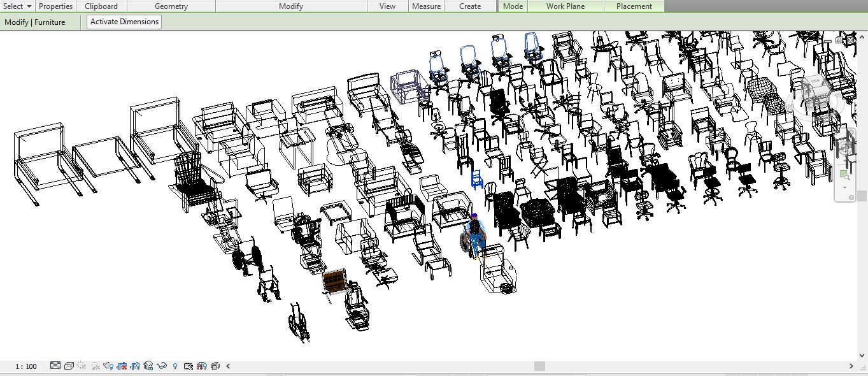Click the Visual Style cube icon
Viewport: 868px width, 376px height.
69,366
